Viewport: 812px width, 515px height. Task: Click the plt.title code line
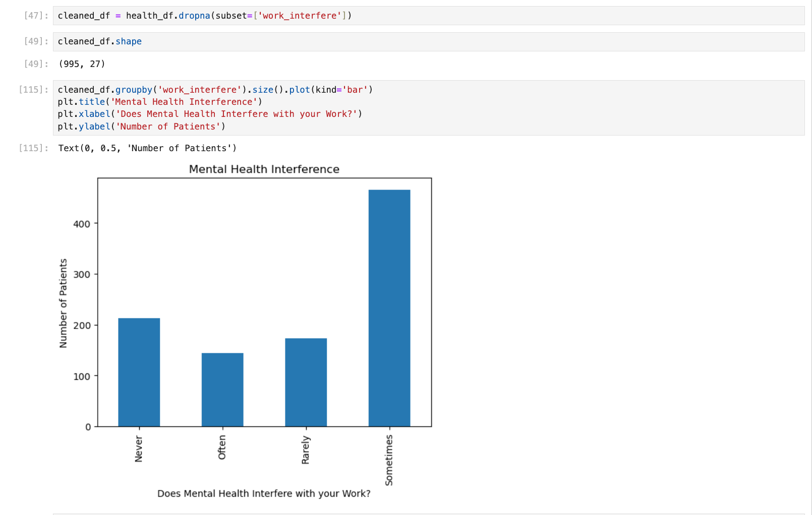pos(160,102)
